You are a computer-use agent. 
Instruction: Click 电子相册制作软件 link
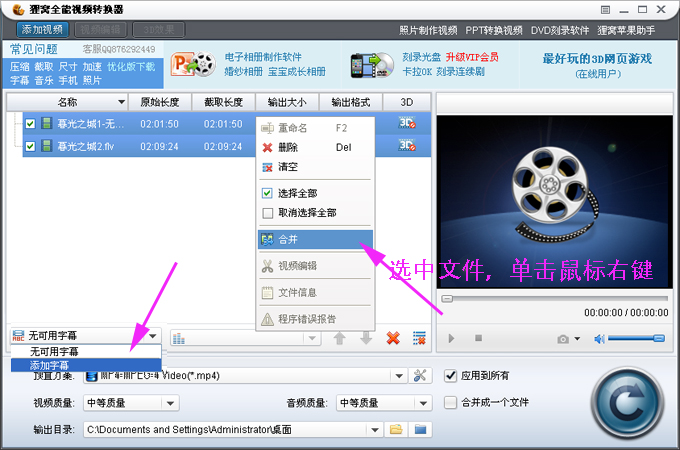[263, 57]
